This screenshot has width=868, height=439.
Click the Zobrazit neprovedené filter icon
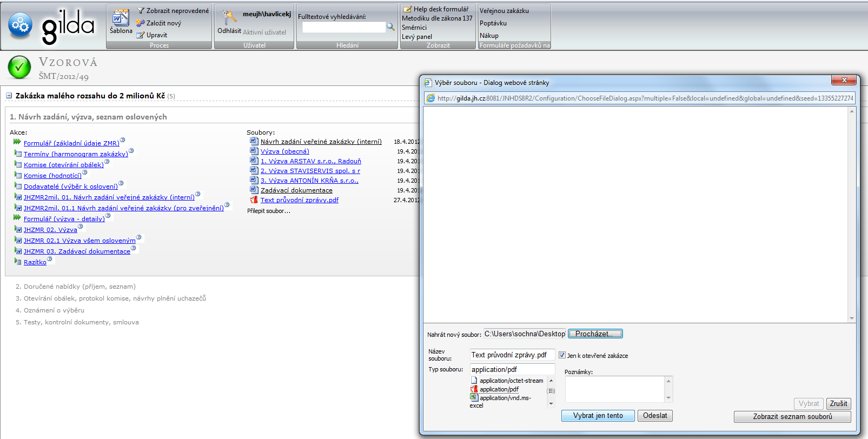click(141, 11)
